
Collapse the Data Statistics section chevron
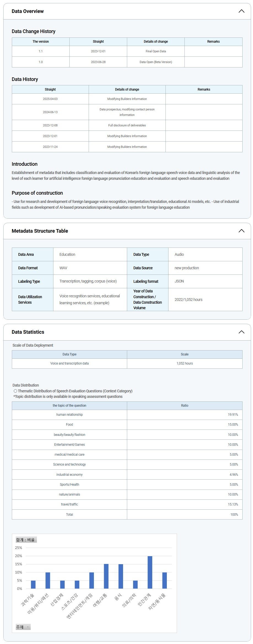click(241, 332)
